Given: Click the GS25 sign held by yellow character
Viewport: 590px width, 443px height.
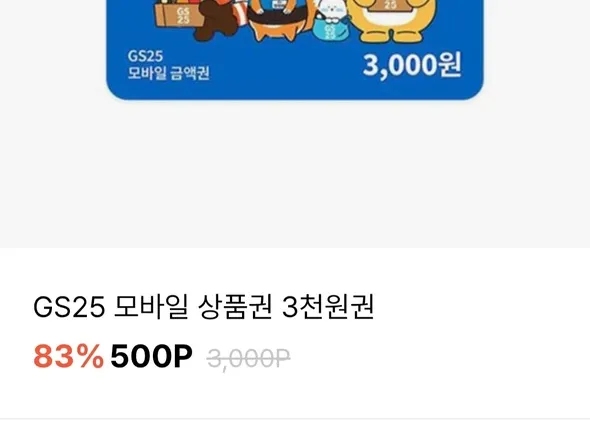Looking at the screenshot, I should tap(390, 5).
